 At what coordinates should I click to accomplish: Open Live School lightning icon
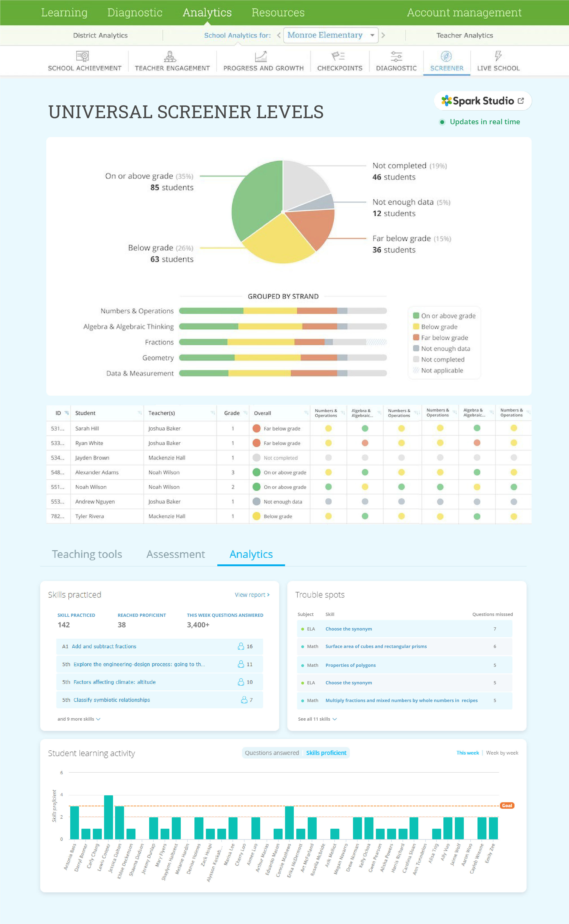click(498, 56)
